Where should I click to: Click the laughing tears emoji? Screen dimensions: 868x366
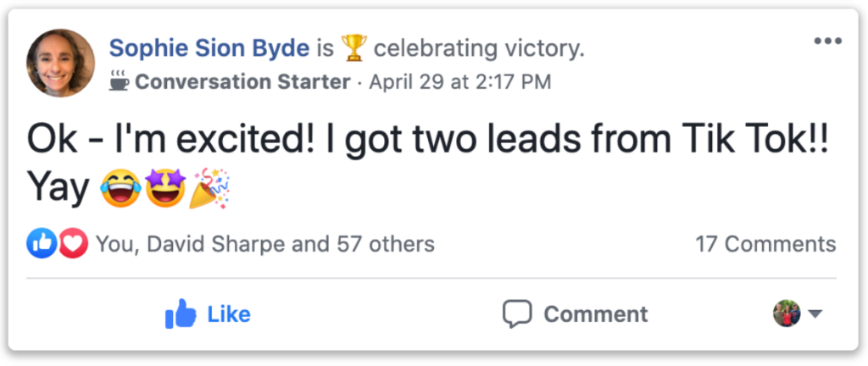(x=120, y=188)
